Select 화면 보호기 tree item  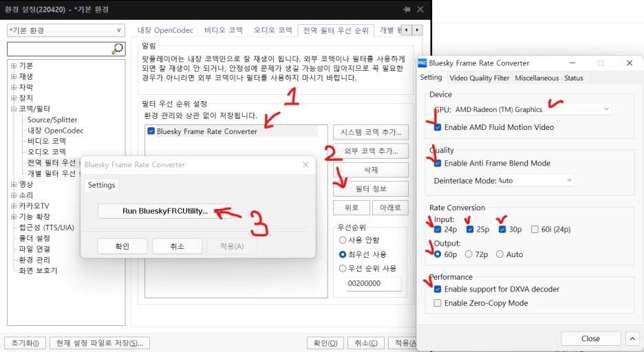pos(38,270)
